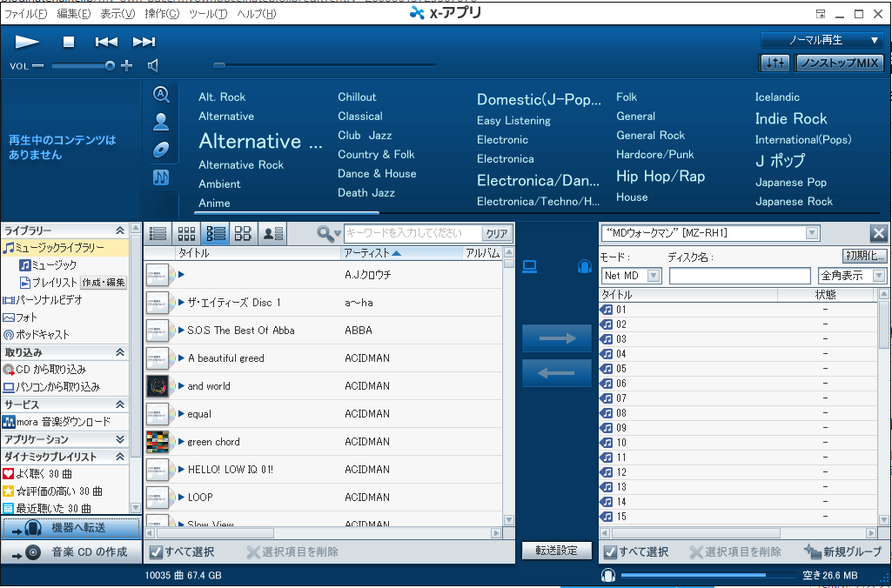Screen dimensions: 892x588
Task: Expand the A beautiful greed album row
Action: (182, 357)
